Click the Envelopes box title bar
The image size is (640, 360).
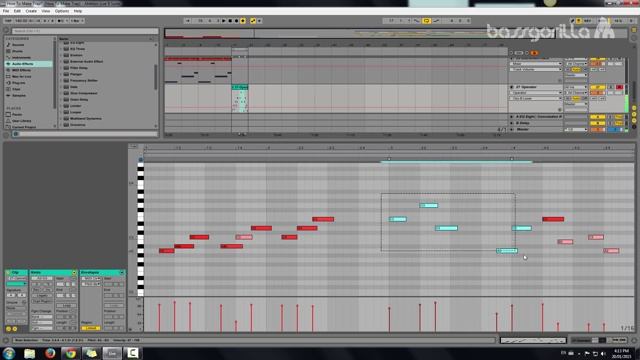click(102, 272)
